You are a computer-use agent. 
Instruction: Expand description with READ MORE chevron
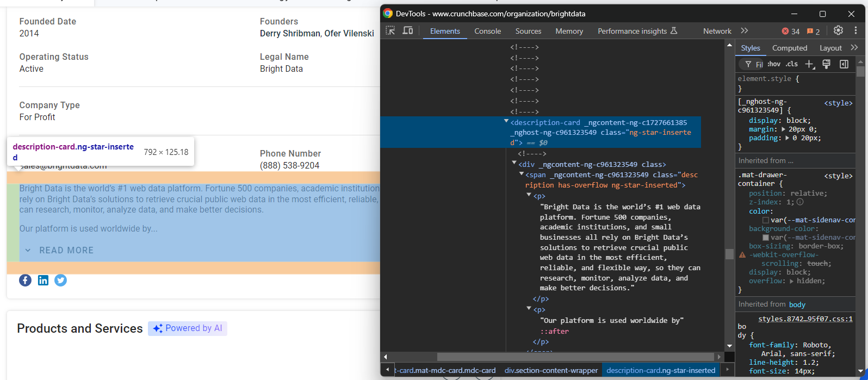click(28, 251)
